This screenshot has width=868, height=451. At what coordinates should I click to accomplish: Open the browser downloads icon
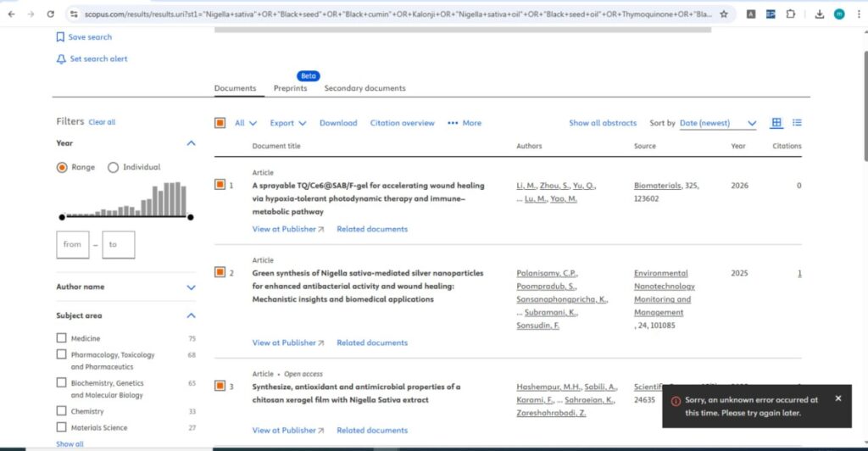[820, 14]
